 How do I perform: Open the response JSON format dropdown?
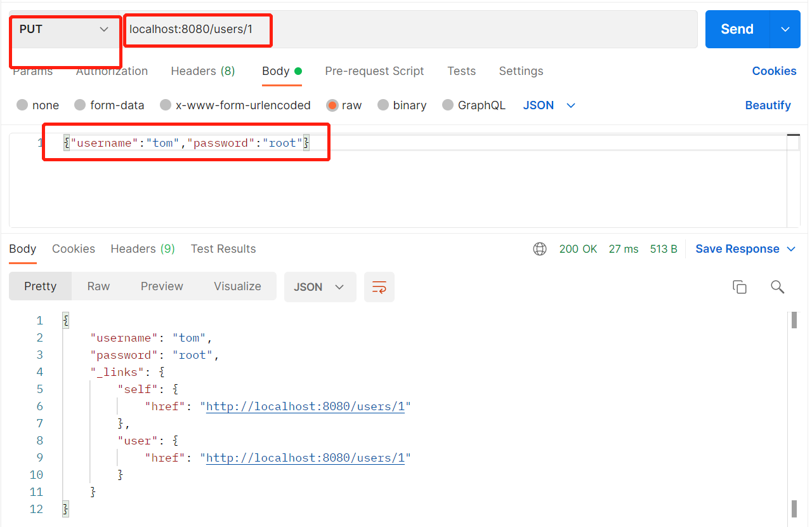(320, 287)
